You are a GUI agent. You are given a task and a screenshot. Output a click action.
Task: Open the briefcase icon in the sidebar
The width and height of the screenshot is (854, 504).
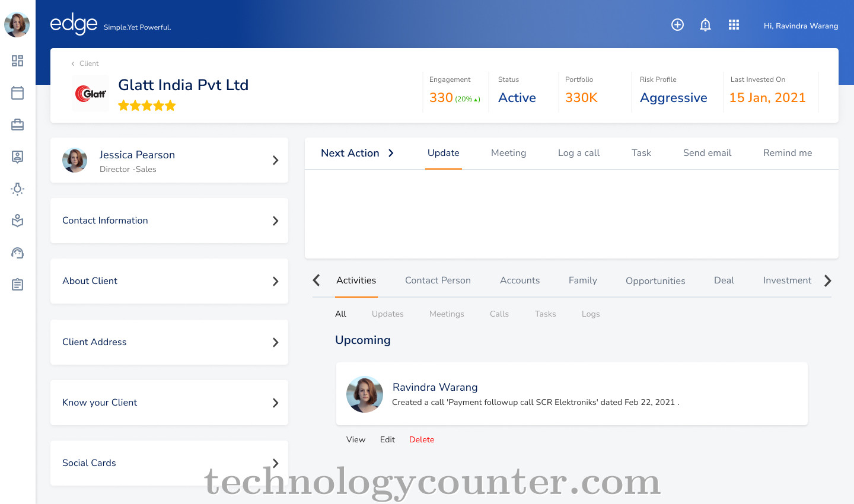[17, 125]
